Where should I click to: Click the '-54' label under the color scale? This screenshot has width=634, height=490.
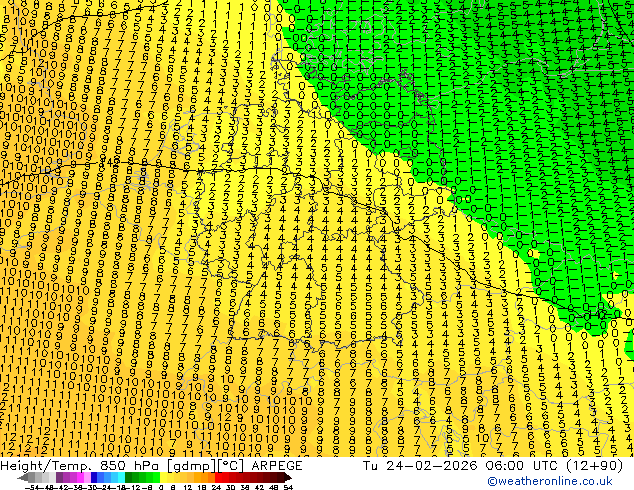[32, 488]
